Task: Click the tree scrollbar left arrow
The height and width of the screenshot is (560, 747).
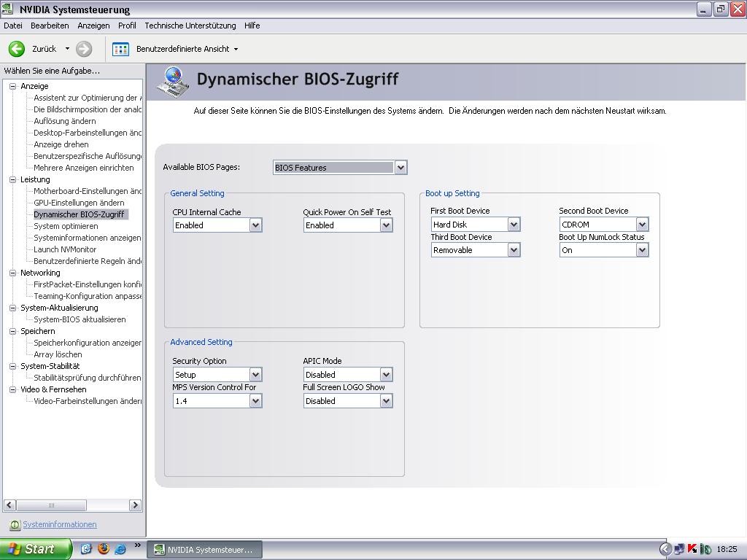Action: (x=9, y=505)
